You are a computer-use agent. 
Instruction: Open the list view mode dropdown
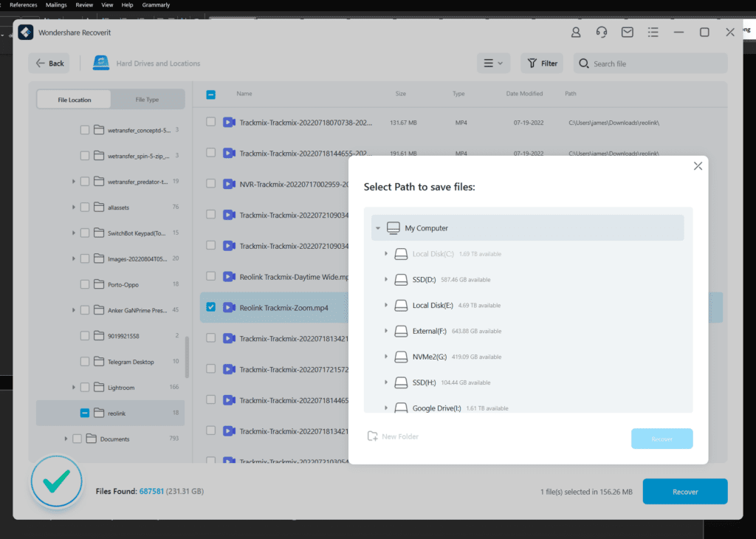493,63
